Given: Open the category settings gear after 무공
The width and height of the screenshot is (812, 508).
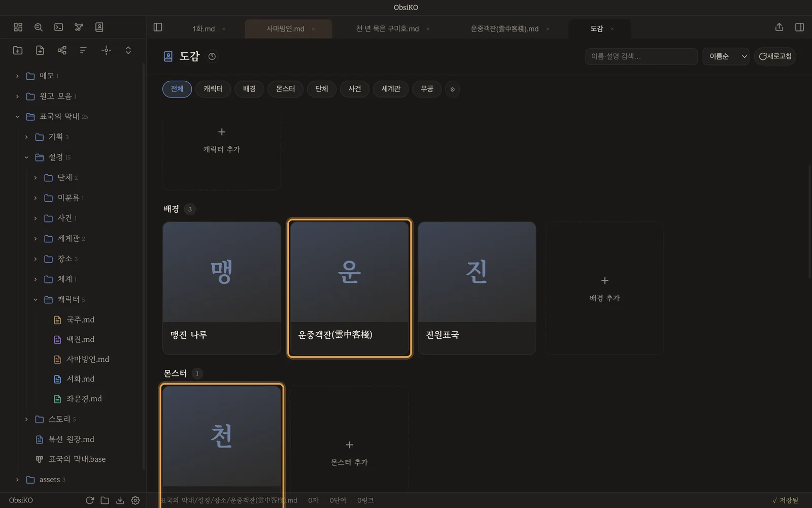Looking at the screenshot, I should pyautogui.click(x=452, y=89).
